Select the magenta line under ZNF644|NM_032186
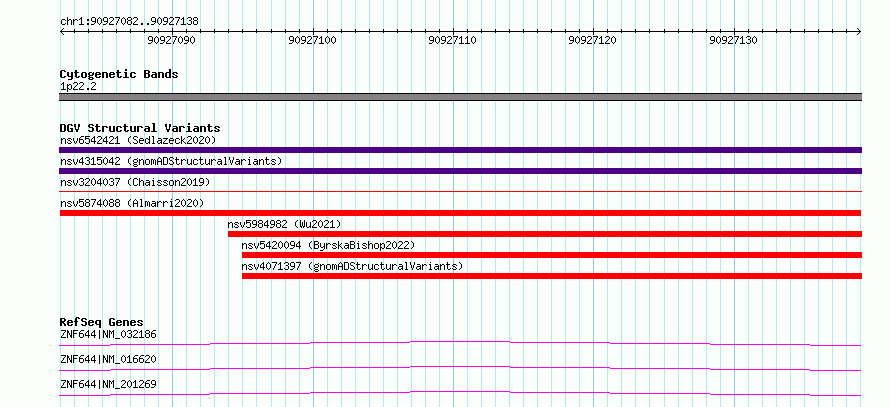Image resolution: width=890 pixels, height=407 pixels. click(x=460, y=343)
